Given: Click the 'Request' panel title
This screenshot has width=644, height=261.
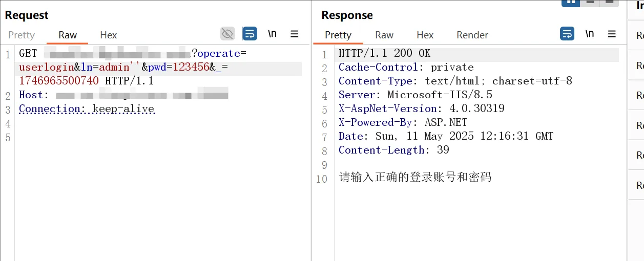Looking at the screenshot, I should [x=26, y=15].
